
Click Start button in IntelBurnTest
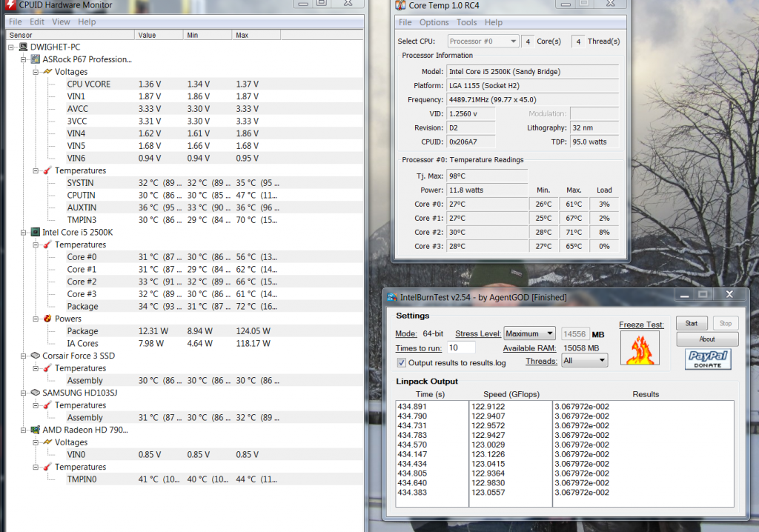[692, 323]
